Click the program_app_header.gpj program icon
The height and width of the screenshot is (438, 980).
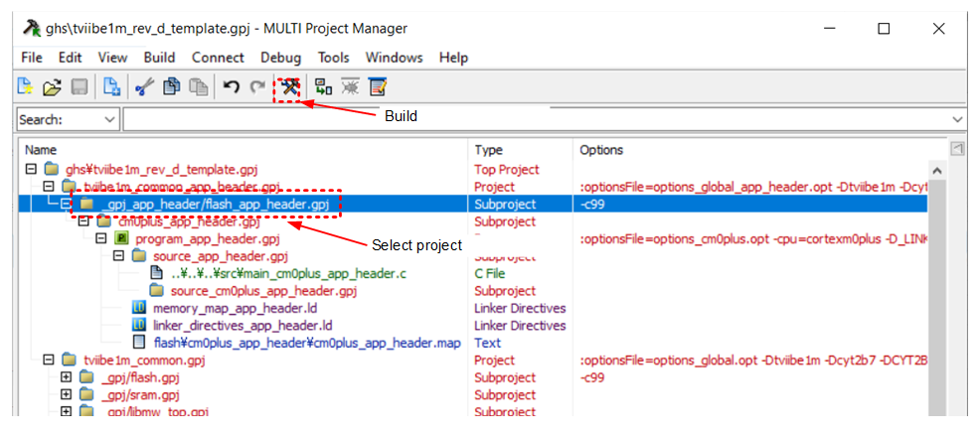coord(122,238)
